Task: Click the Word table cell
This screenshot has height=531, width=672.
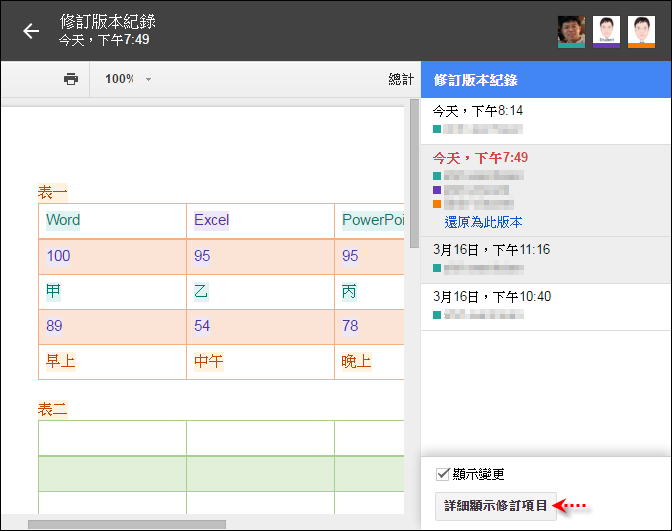Action: (x=112, y=221)
